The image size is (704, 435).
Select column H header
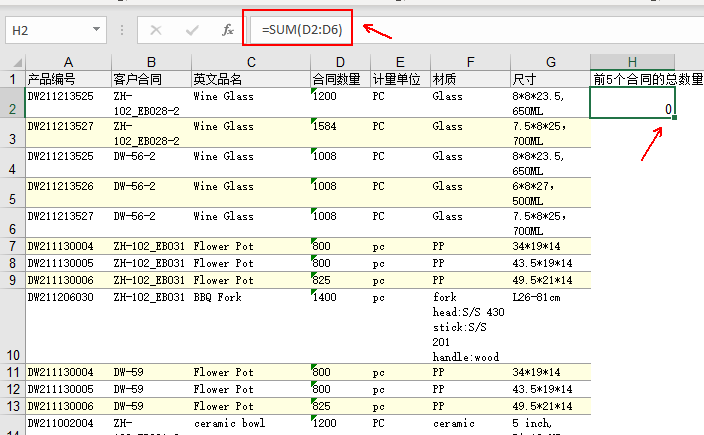click(632, 62)
